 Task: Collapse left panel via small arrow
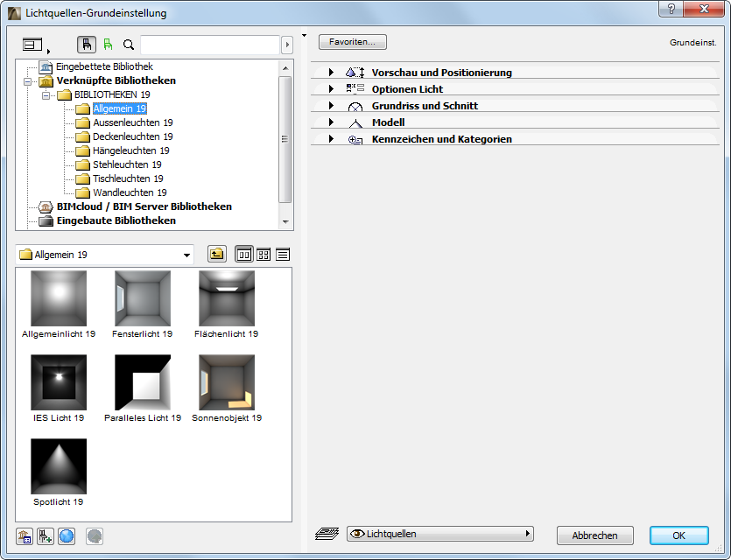pos(304,35)
